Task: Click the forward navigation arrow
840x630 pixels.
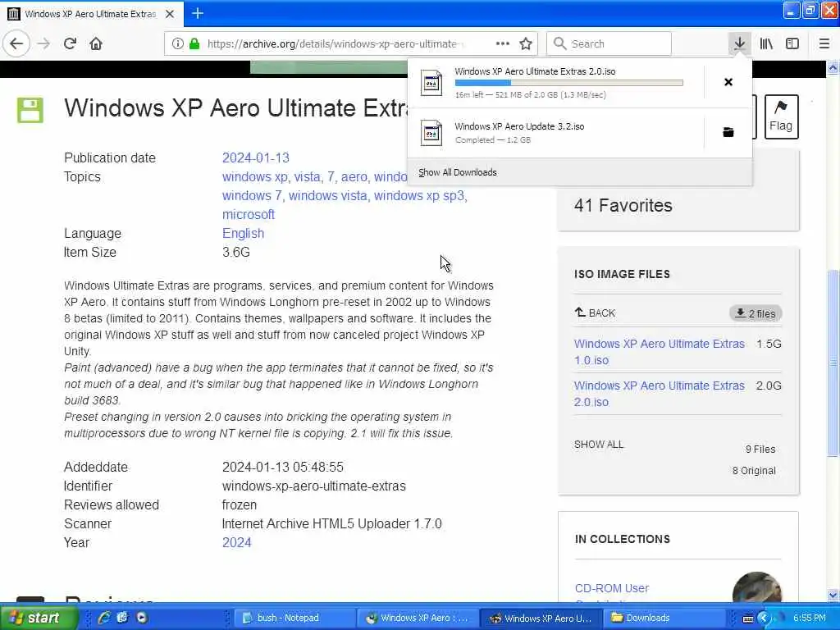Action: 44,44
